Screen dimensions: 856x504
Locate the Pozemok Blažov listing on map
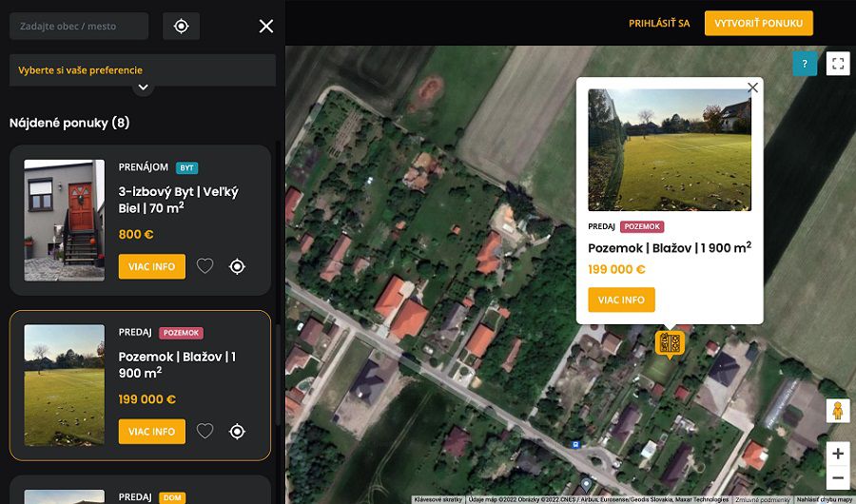click(x=237, y=432)
